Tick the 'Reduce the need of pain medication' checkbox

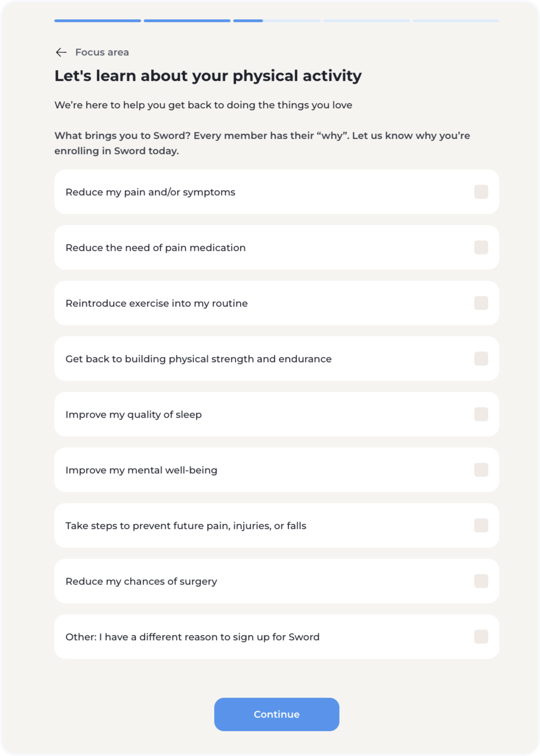point(481,247)
